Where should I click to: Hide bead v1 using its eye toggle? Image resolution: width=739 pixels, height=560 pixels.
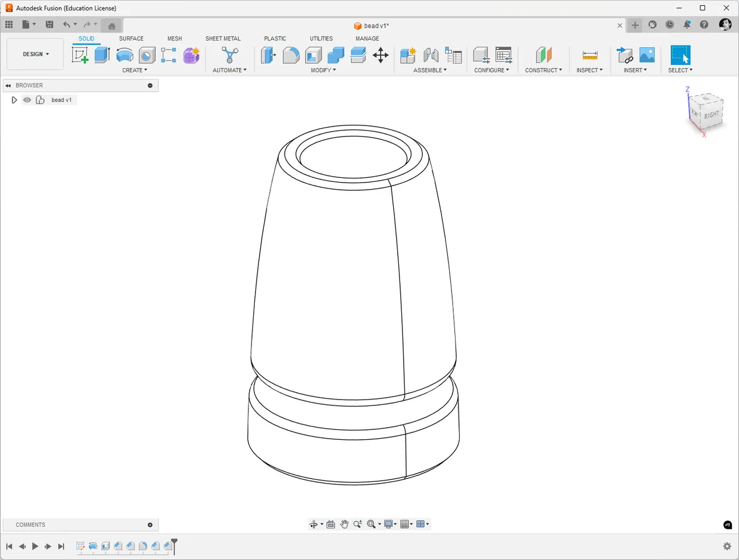[x=27, y=100]
